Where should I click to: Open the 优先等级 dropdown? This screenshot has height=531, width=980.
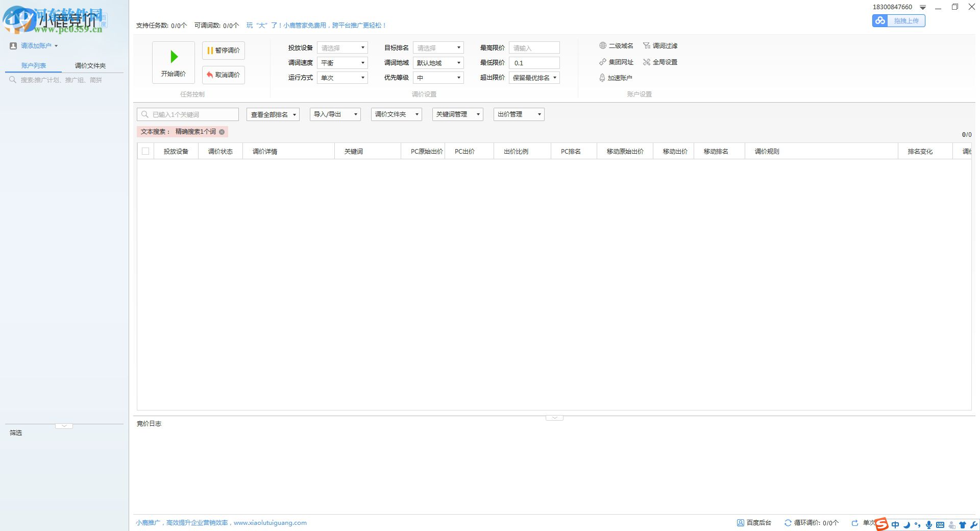coord(438,78)
